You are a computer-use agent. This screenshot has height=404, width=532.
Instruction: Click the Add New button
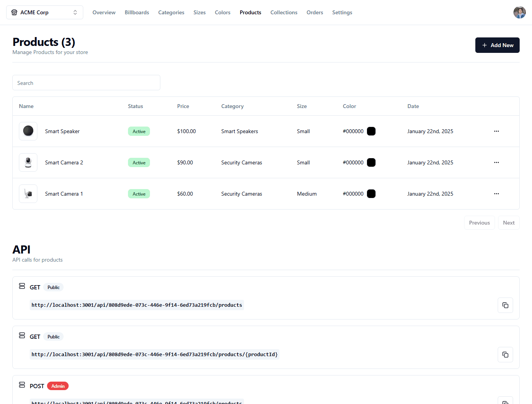(x=497, y=45)
